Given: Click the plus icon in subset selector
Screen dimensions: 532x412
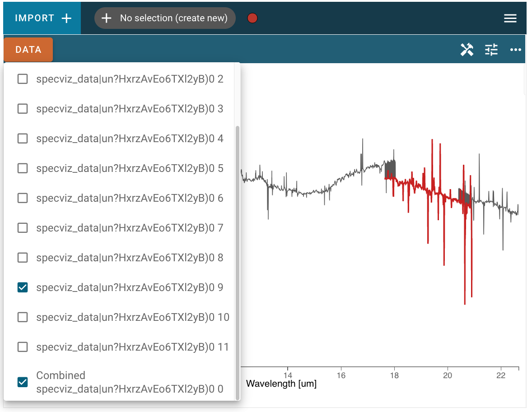Looking at the screenshot, I should (106, 18).
